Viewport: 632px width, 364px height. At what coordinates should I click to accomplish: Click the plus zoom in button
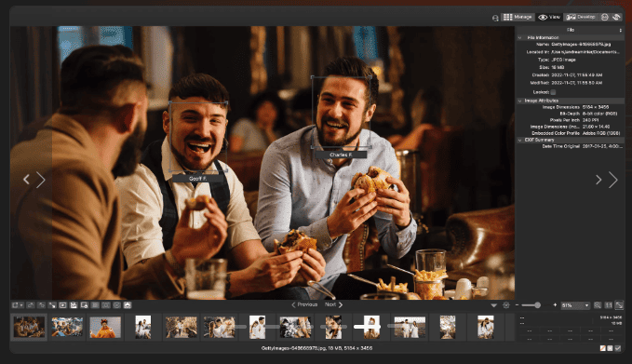(x=555, y=305)
